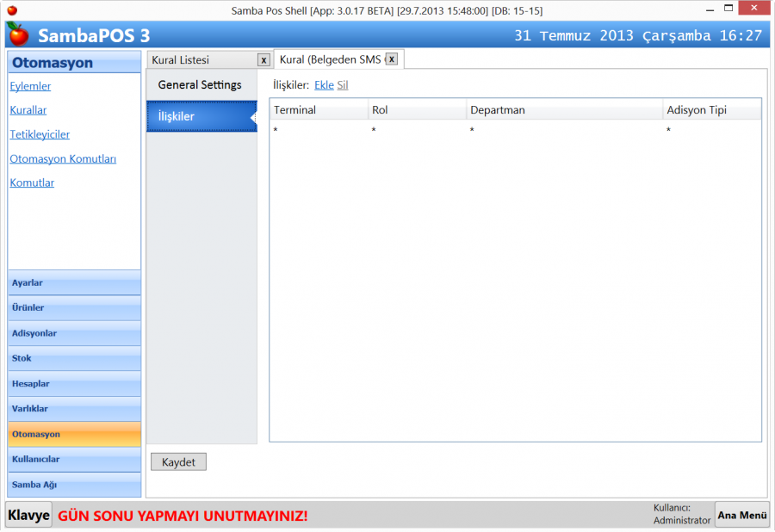Open General Settings section
Image resolution: width=775 pixels, height=532 pixels.
tap(200, 85)
